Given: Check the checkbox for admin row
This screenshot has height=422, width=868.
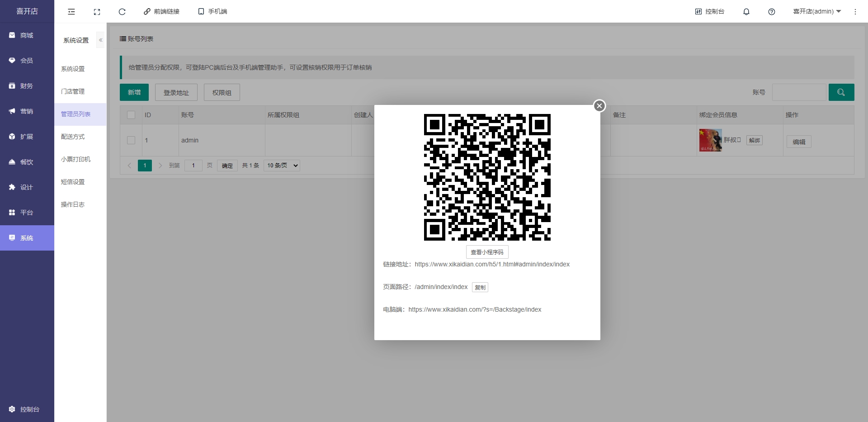Looking at the screenshot, I should click(x=131, y=140).
